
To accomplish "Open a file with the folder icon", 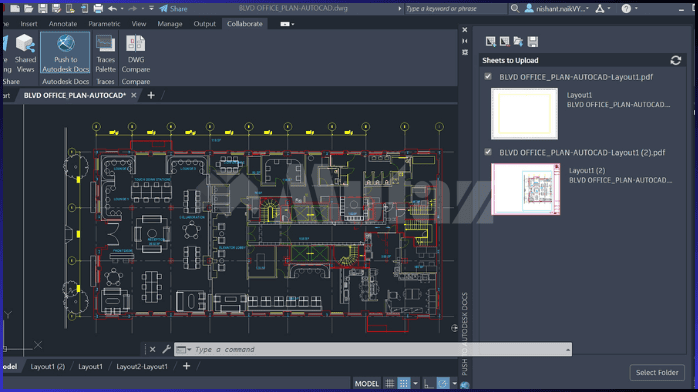I will coord(28,8).
